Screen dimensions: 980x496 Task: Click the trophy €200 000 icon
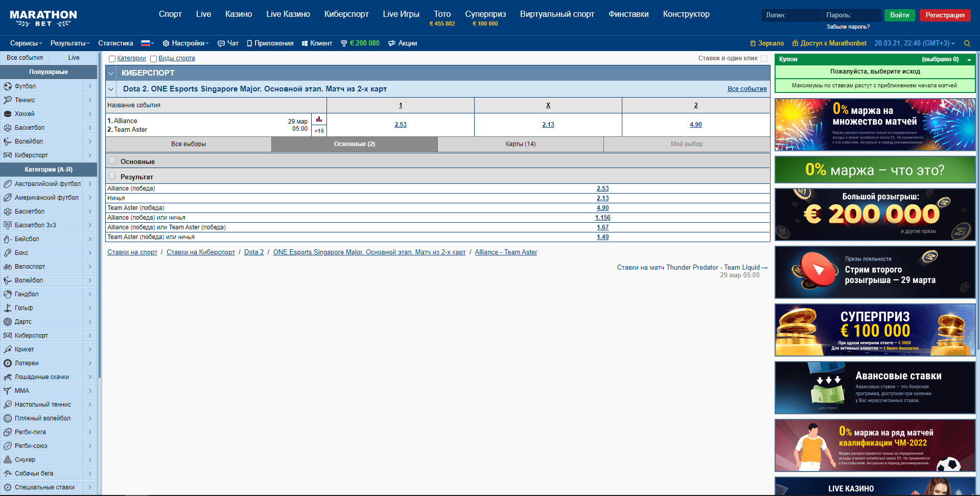pos(344,43)
